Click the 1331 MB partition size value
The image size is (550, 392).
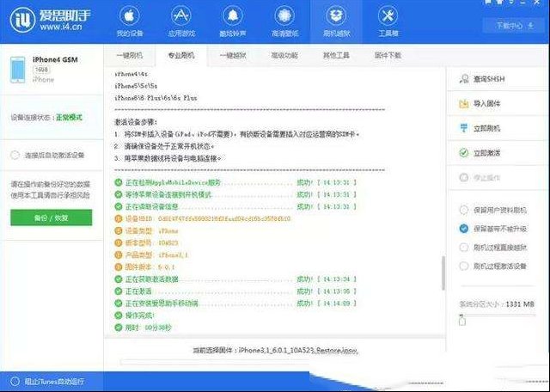click(520, 304)
